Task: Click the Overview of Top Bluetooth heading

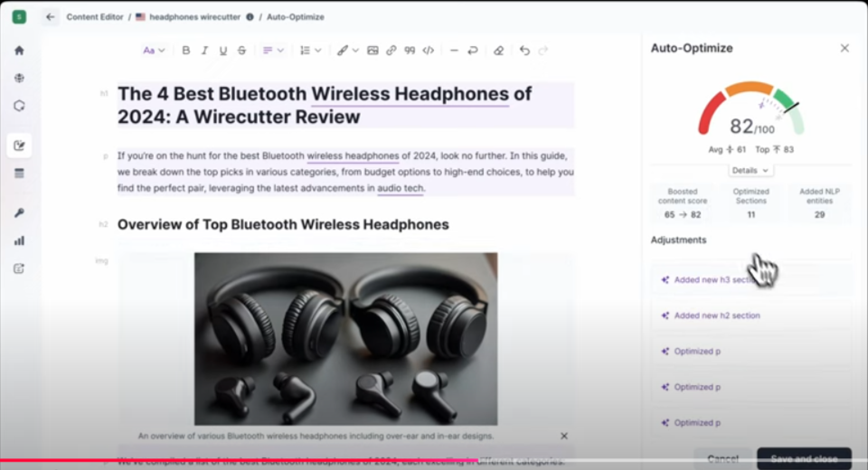Action: [283, 224]
